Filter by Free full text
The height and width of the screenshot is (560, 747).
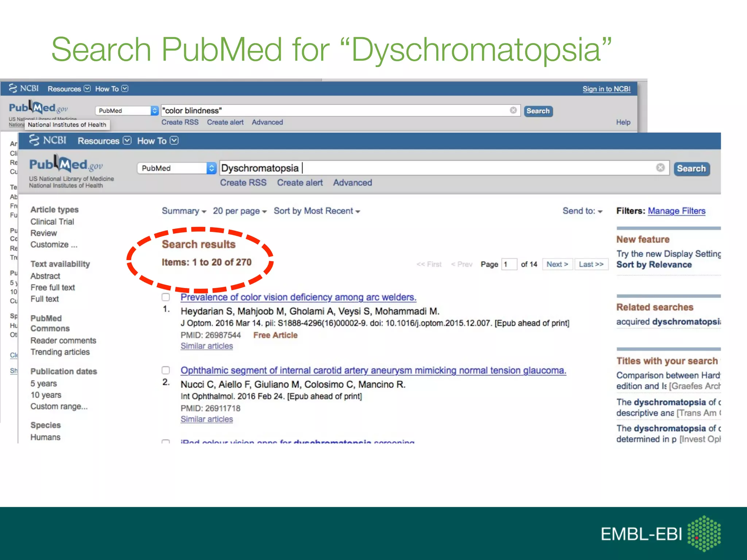click(x=53, y=288)
